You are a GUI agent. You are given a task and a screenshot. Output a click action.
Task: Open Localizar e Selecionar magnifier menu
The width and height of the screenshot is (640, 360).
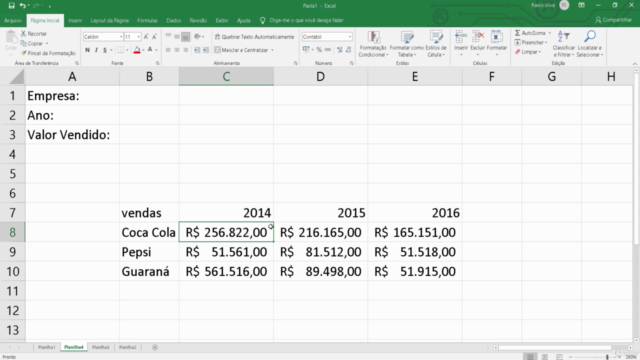(589, 43)
